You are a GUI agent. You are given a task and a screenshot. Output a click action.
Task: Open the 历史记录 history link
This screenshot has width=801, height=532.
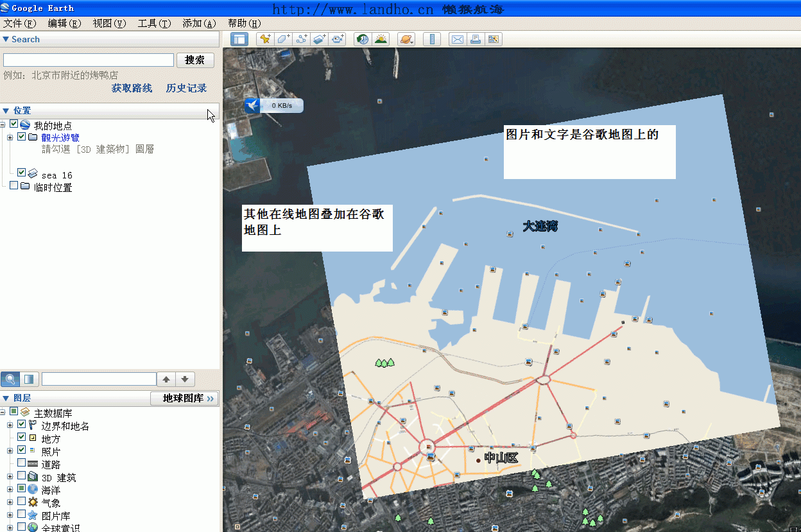(186, 88)
